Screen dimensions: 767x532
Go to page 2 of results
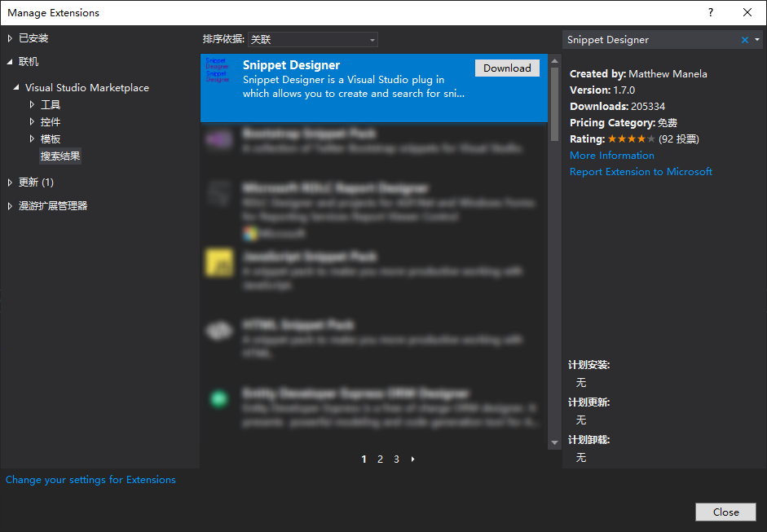click(380, 459)
